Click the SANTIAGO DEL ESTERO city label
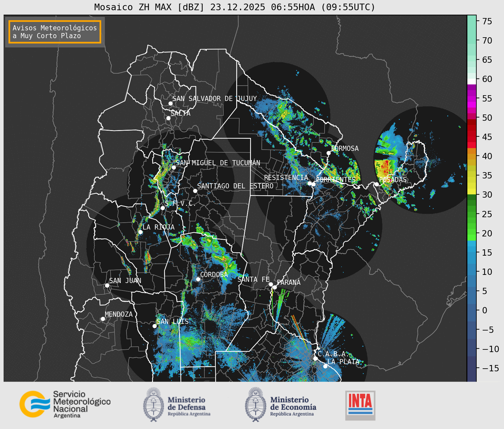The height and width of the screenshot is (429, 504). (x=235, y=186)
